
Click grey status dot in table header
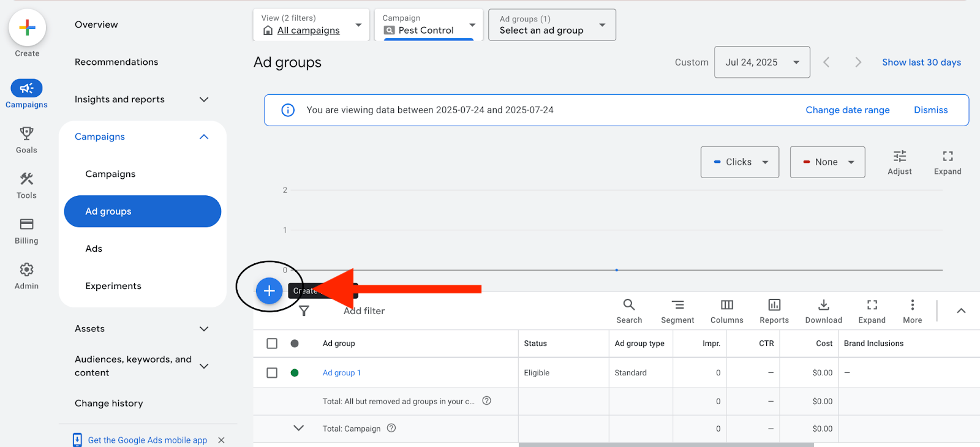[295, 344]
